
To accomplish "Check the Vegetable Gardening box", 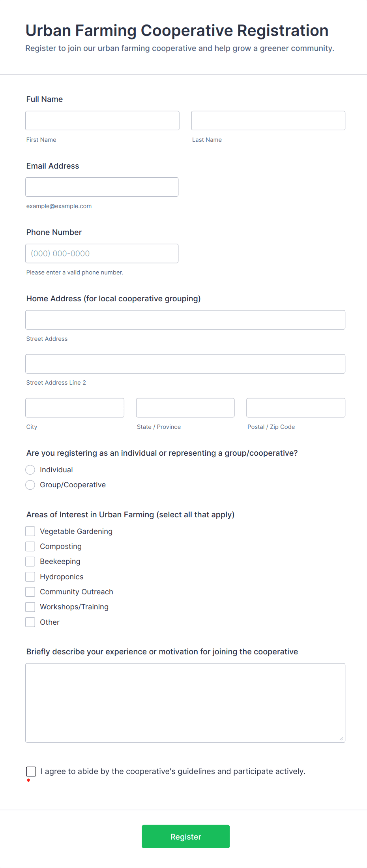I will coord(30,531).
